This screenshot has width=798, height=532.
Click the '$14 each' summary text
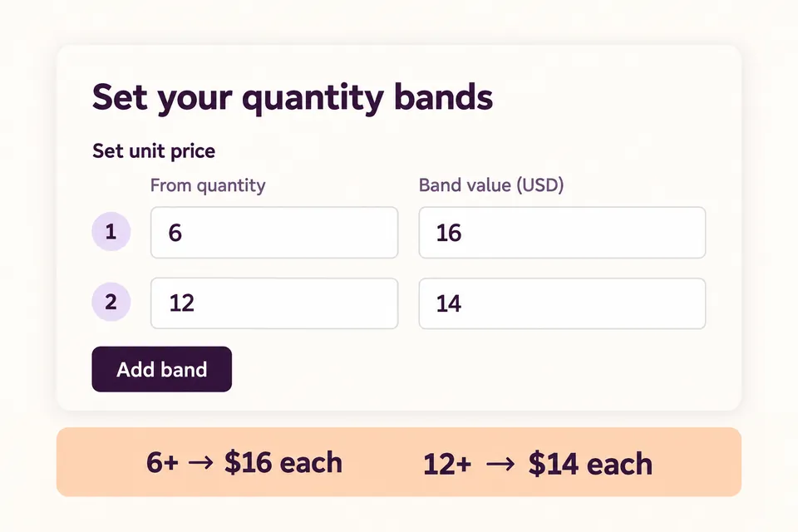tap(590, 464)
